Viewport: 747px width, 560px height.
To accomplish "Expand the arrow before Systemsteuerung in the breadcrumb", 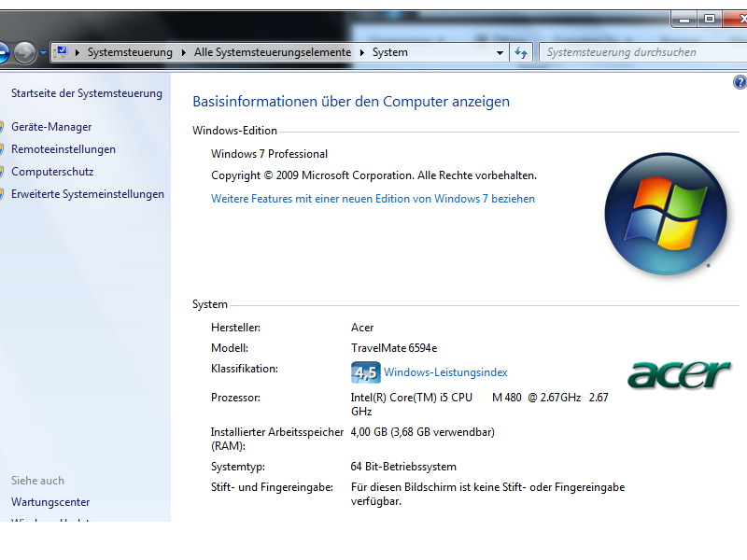I will pos(78,52).
